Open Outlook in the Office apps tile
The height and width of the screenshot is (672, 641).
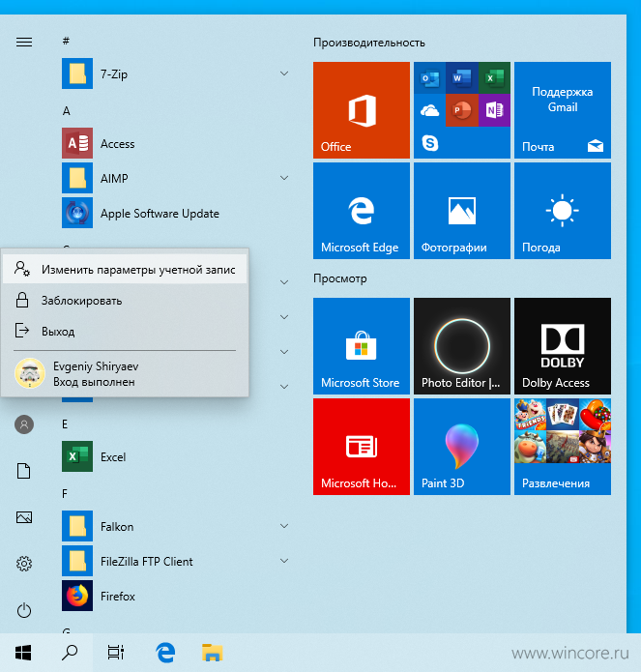(x=430, y=78)
